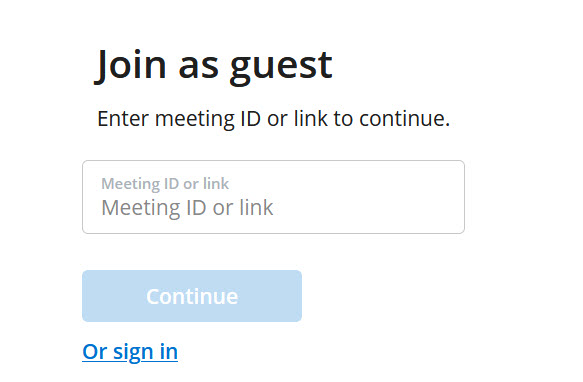Viewport: 583px width, 382px height.
Task: Click the Enter meeting ID instruction text
Action: pyautogui.click(x=274, y=119)
